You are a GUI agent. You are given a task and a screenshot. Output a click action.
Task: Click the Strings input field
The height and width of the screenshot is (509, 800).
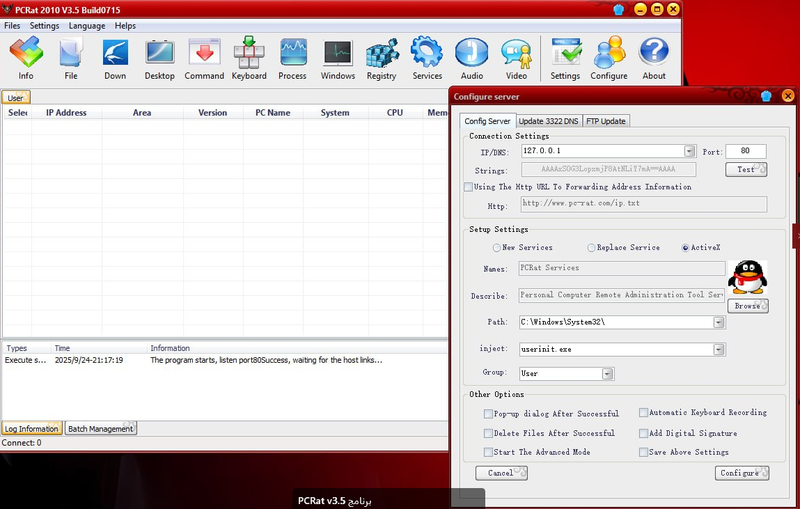608,169
